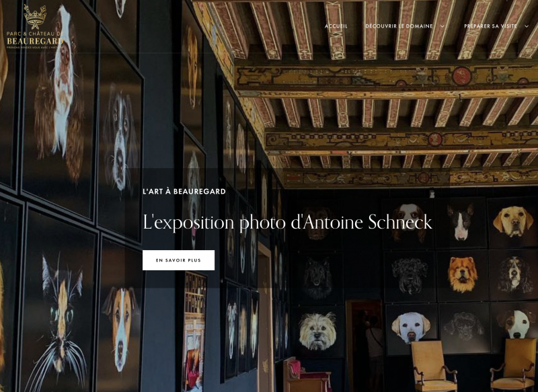Screen dimensions: 538x392
Task: Click the orange chow chow portrait
Action: tap(462, 275)
